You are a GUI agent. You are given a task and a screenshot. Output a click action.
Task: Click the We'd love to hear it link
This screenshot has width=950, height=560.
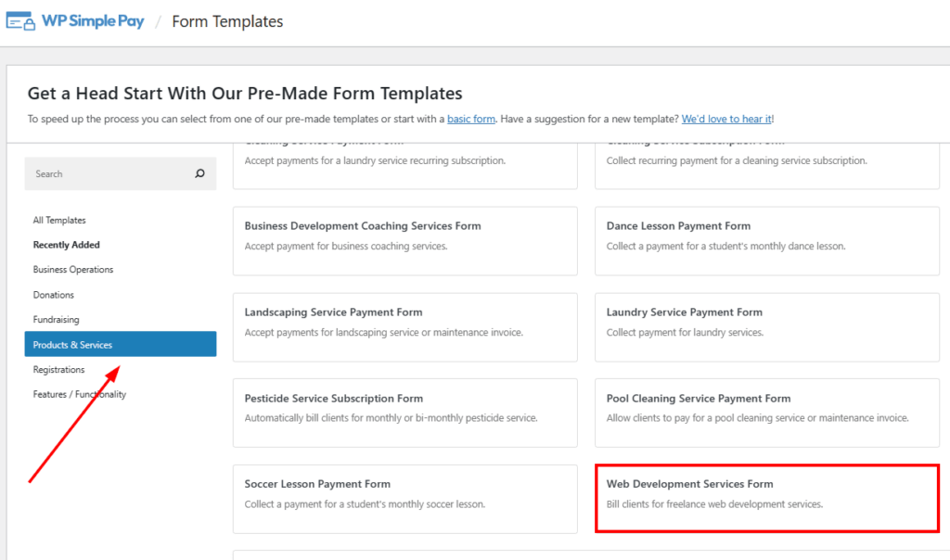[726, 119]
